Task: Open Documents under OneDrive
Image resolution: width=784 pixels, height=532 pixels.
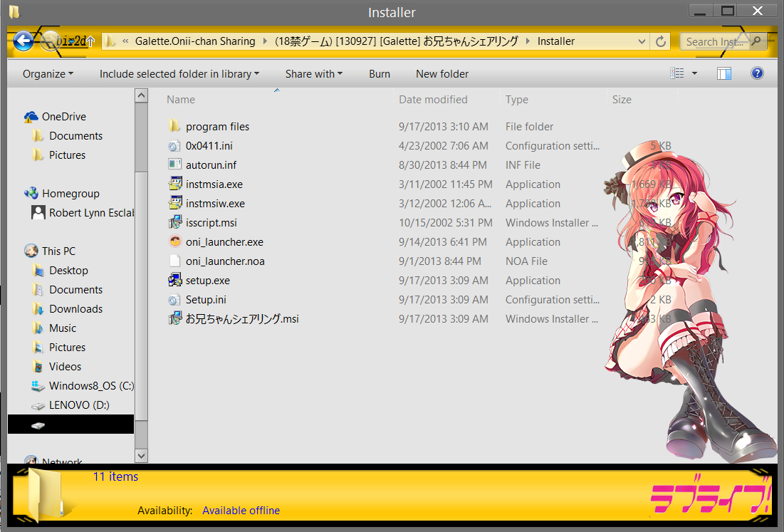Action: point(67,135)
